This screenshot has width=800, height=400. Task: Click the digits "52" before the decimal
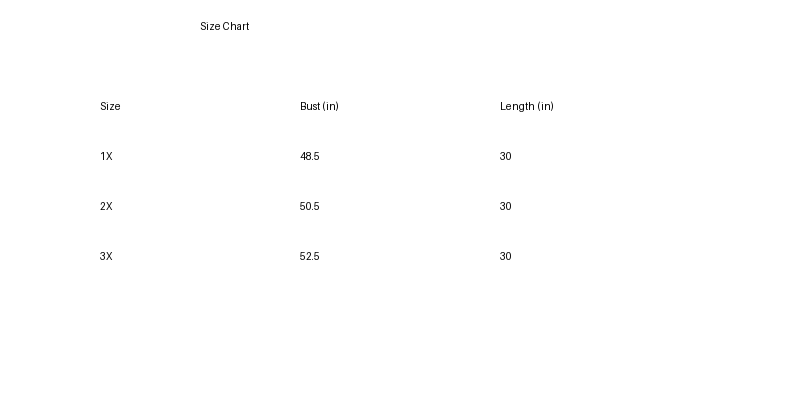[x=305, y=257]
